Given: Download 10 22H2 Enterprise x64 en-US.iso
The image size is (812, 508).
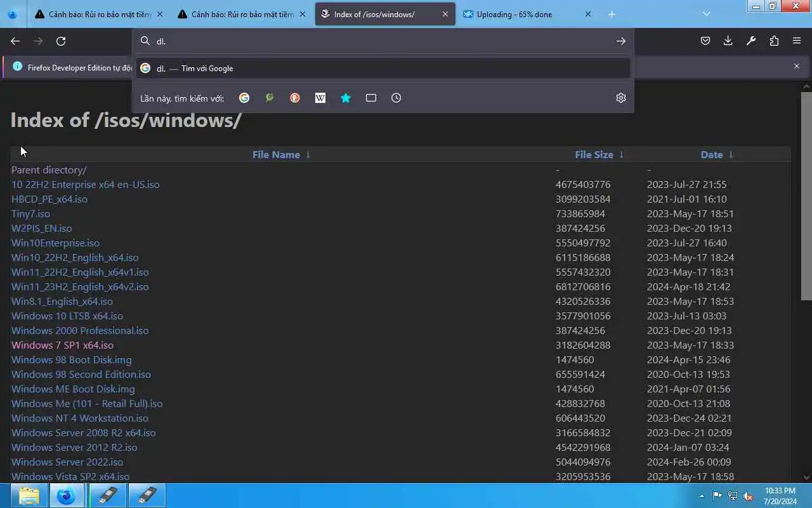Looking at the screenshot, I should [x=85, y=185].
